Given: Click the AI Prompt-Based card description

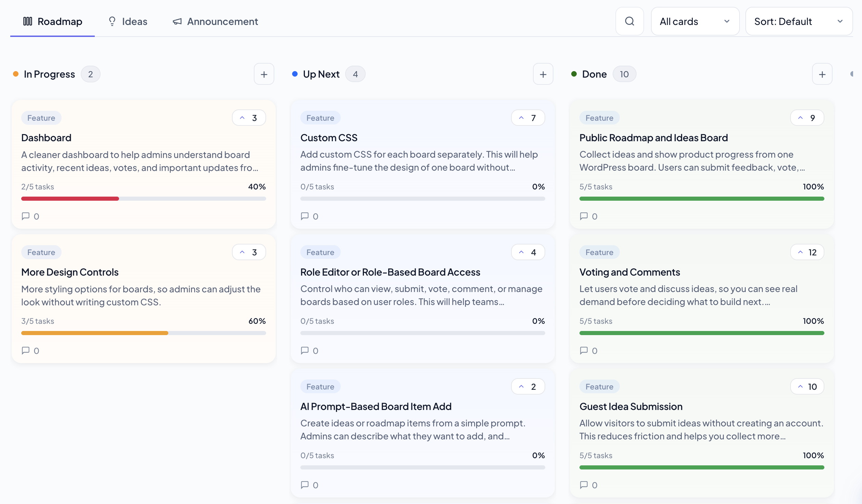Looking at the screenshot, I should coord(413,430).
